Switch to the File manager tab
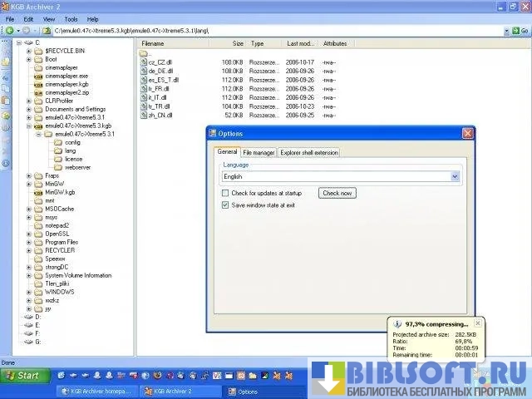The image size is (532, 399). (x=259, y=152)
